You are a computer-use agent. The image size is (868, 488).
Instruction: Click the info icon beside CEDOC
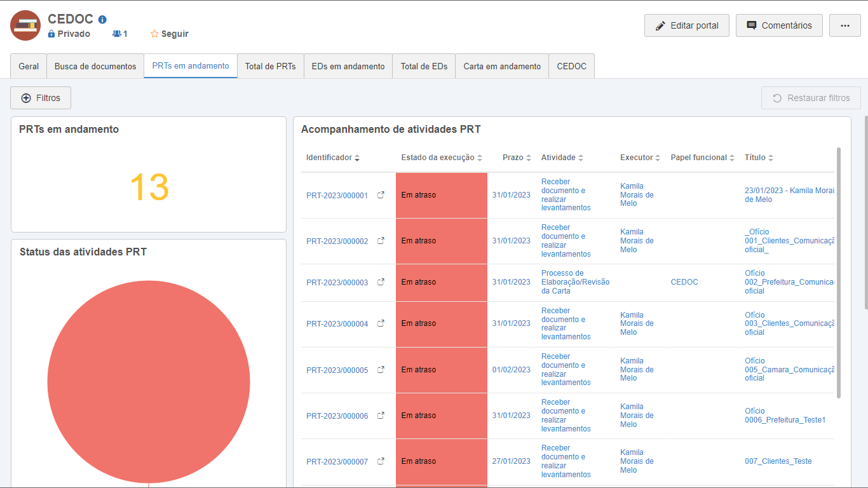(103, 20)
